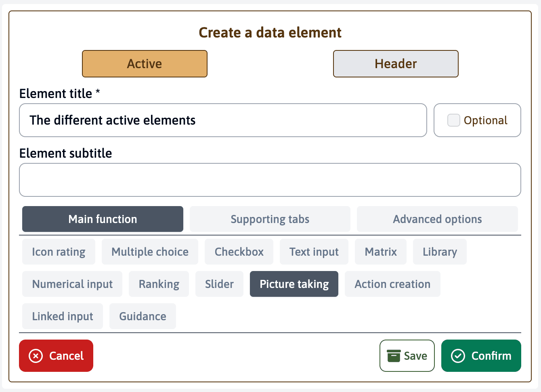This screenshot has width=541, height=392.
Task: Select the Library option
Action: [x=440, y=252]
